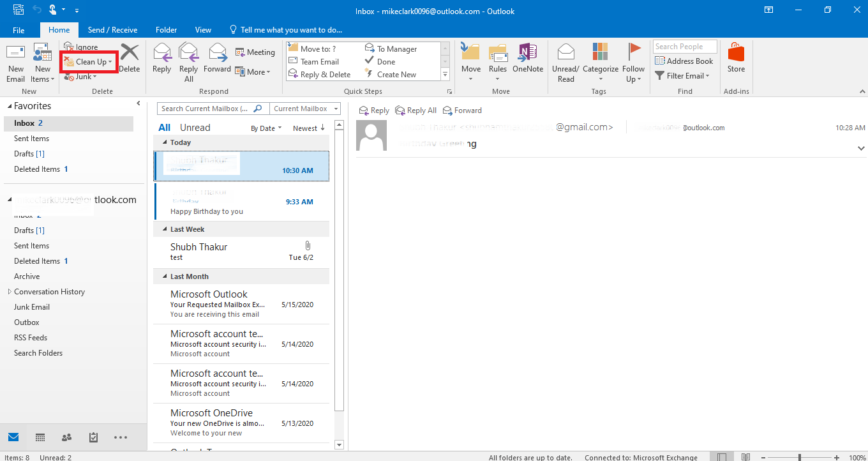Click the Search People field
The image size is (868, 461).
(685, 47)
